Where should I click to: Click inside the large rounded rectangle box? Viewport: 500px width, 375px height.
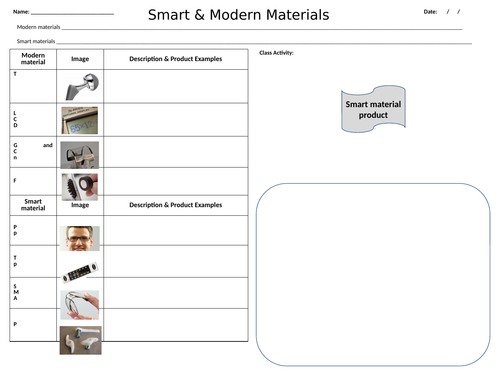click(x=373, y=274)
